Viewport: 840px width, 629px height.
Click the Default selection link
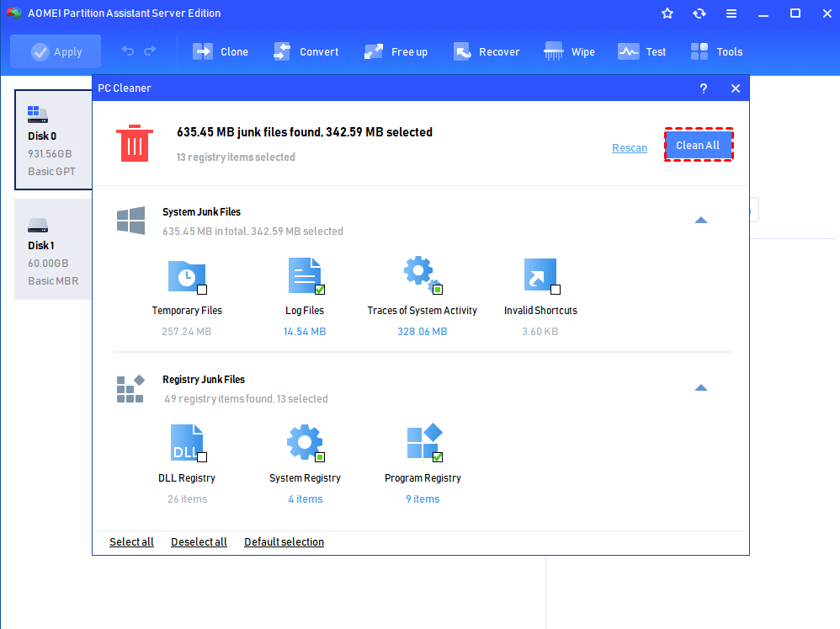(x=284, y=542)
